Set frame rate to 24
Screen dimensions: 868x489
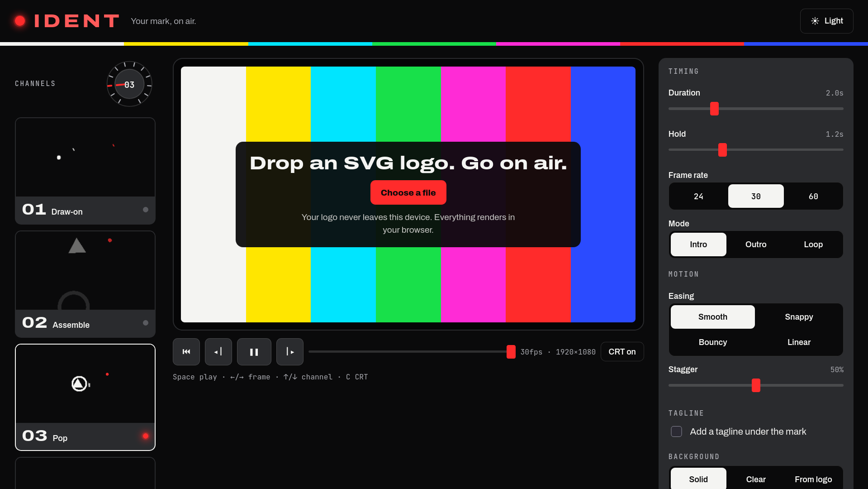(x=698, y=196)
